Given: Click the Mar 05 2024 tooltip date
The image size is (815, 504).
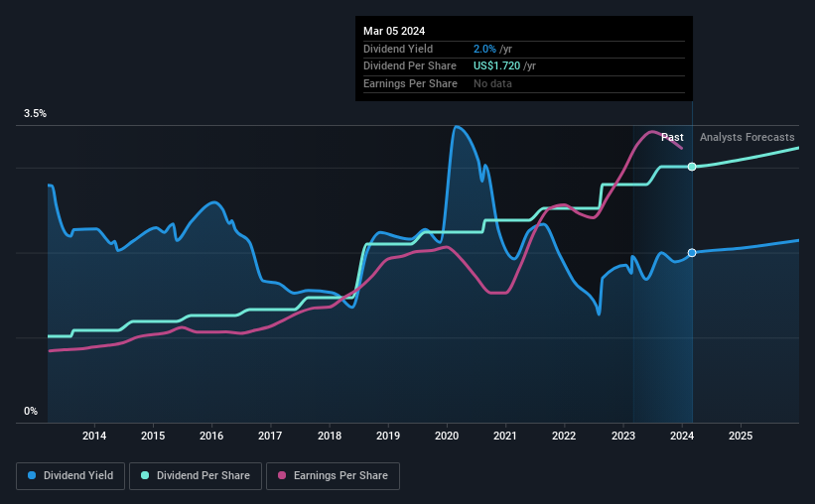Looking at the screenshot, I should pos(394,31).
